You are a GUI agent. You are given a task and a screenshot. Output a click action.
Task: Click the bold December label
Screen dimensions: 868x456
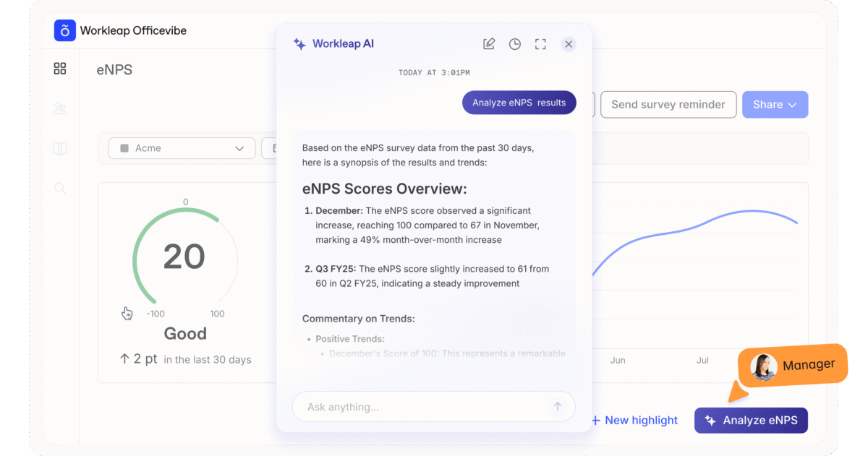click(339, 211)
